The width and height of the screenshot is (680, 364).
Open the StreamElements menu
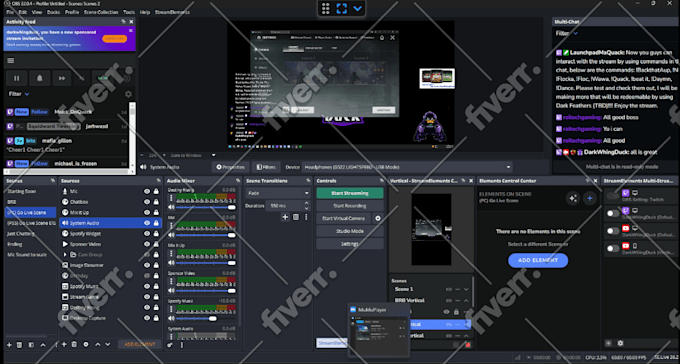coord(172,12)
